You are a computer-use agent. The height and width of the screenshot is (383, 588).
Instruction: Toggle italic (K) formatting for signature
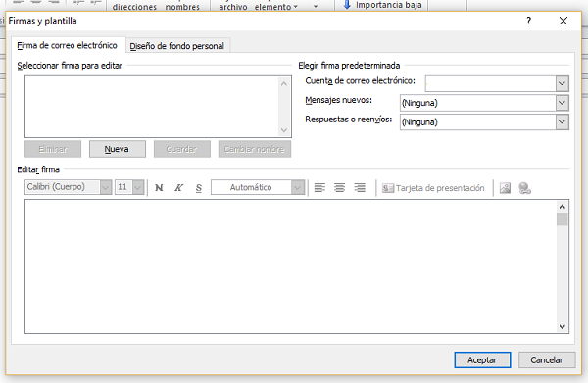(179, 187)
